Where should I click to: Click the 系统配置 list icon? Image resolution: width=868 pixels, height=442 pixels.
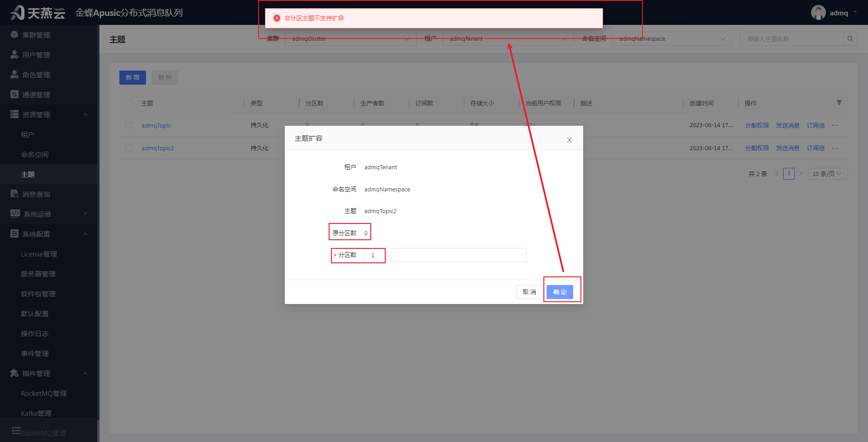point(14,234)
